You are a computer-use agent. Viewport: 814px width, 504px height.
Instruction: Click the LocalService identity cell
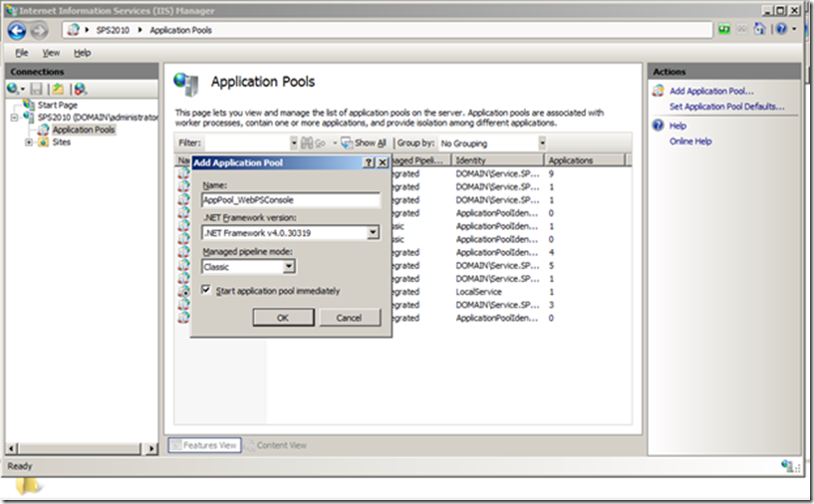(478, 292)
